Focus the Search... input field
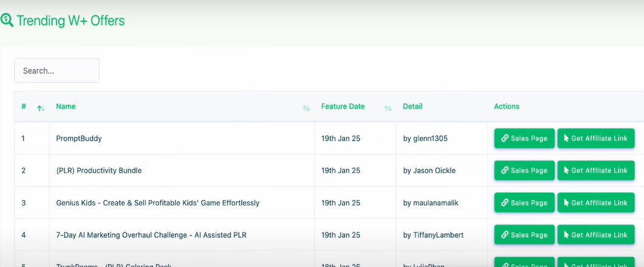This screenshot has height=267, width=644. coord(57,71)
